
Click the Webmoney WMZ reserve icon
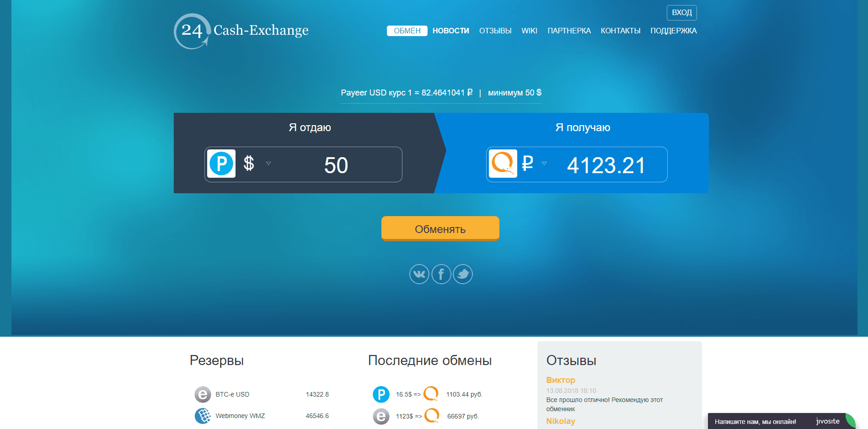click(x=204, y=416)
